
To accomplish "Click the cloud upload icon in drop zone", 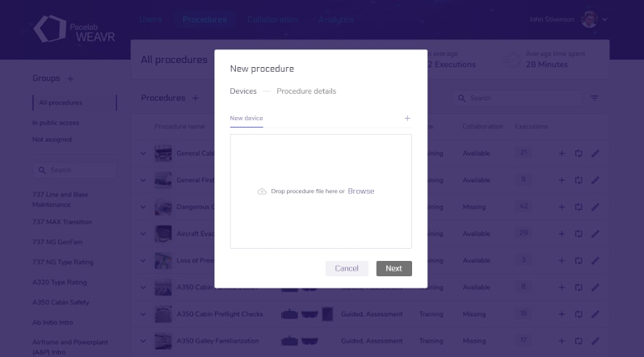I will pyautogui.click(x=262, y=191).
